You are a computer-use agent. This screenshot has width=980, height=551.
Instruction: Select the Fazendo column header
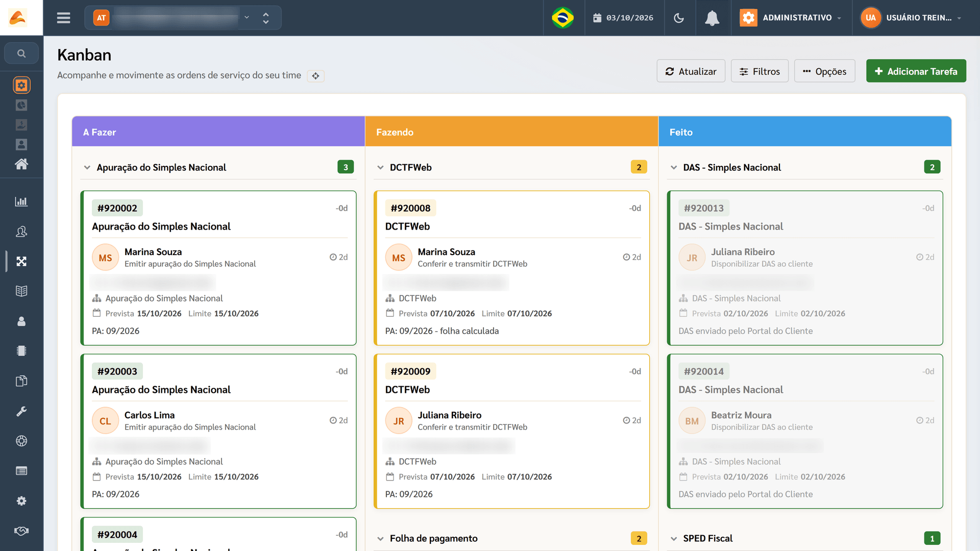(x=511, y=132)
